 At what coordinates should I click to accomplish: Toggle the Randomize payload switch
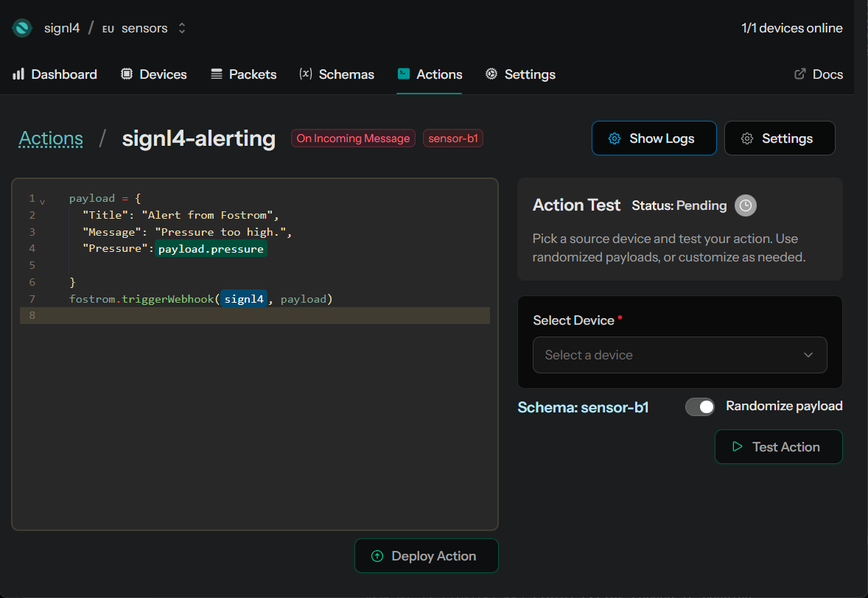pos(700,407)
